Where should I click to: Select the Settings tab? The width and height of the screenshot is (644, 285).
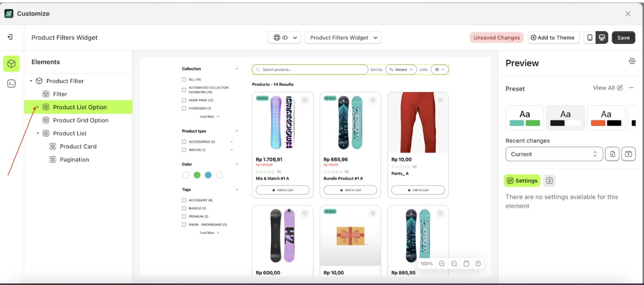pos(522,181)
